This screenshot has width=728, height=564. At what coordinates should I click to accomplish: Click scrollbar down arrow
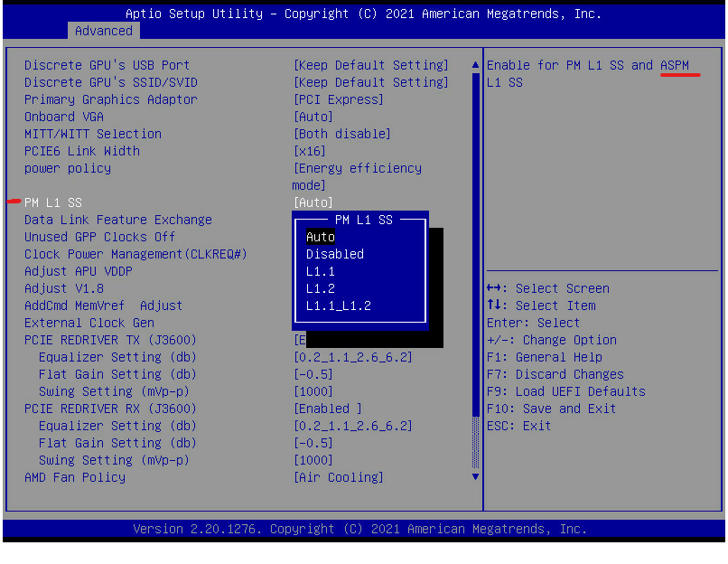(x=475, y=476)
